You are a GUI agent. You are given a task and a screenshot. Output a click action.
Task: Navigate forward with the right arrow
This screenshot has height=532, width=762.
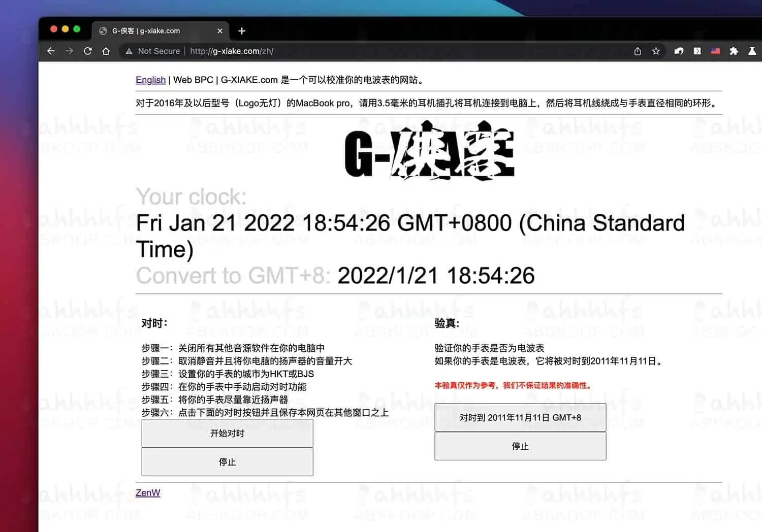point(69,51)
